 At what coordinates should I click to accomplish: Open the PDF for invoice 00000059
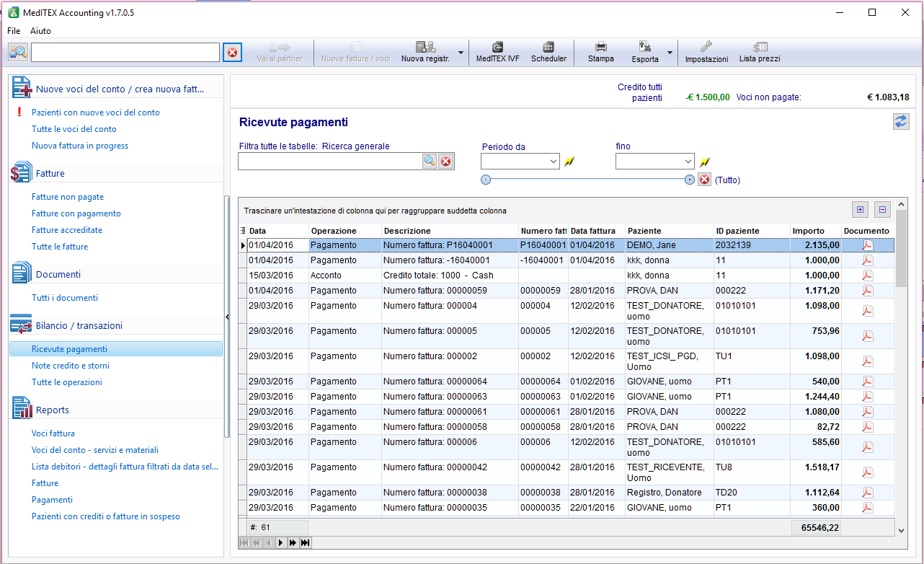tap(868, 291)
